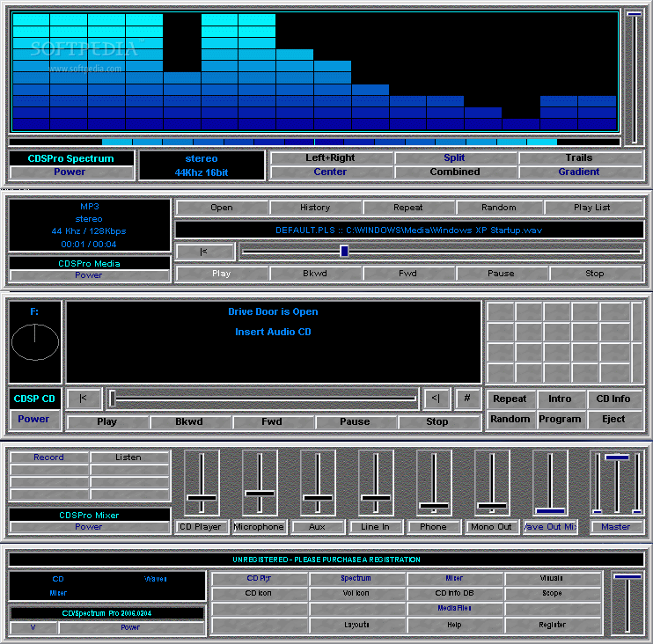Screen dimensions: 653x644
Task: Open the Media player History
Action: coord(315,208)
